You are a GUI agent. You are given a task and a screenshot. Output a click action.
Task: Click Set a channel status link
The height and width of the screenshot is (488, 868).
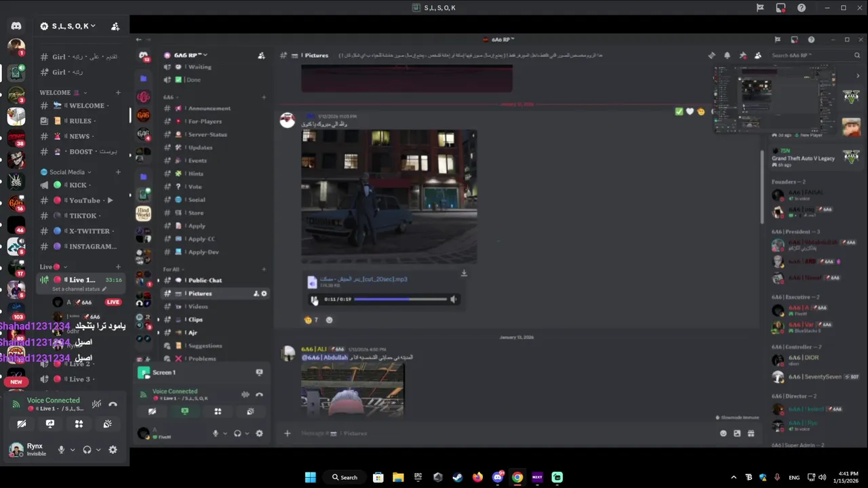pyautogui.click(x=79, y=289)
